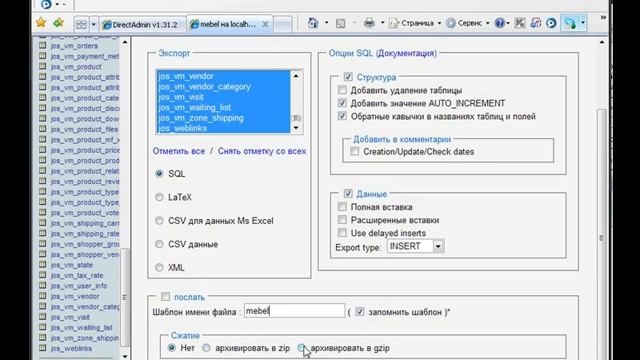Image resolution: width=640 pixels, height=360 pixels.
Task: Select the LaTeX export format
Action: tap(159, 197)
